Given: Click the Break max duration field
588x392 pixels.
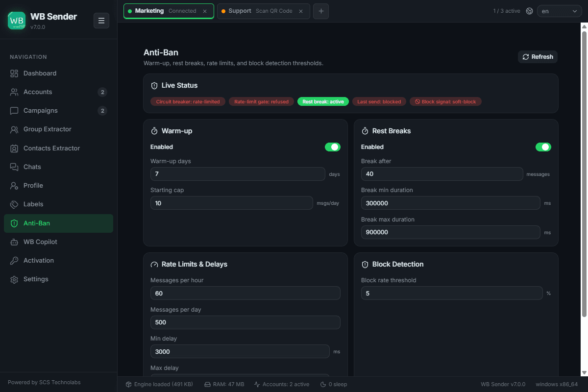Looking at the screenshot, I should [x=451, y=232].
